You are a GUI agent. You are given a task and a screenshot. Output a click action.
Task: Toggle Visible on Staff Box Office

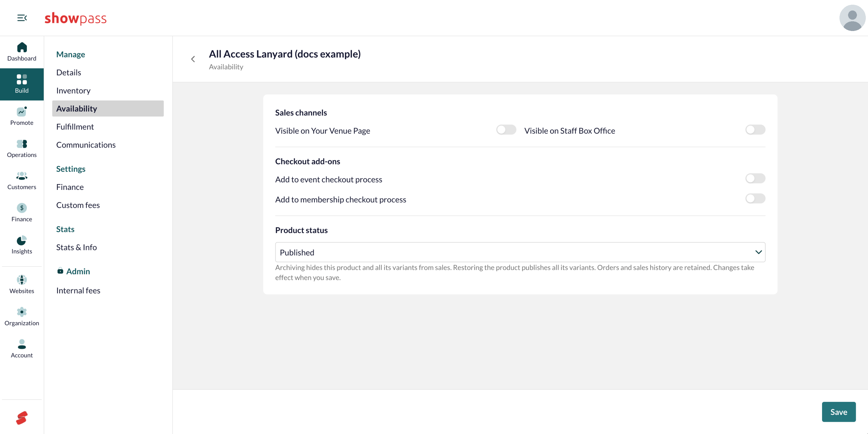(755, 130)
